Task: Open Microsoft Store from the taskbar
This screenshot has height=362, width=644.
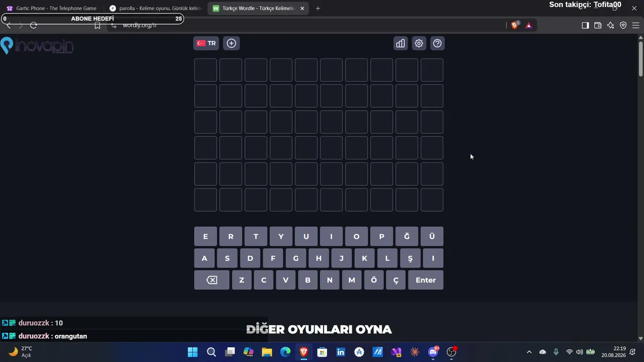Action: pyautogui.click(x=323, y=352)
